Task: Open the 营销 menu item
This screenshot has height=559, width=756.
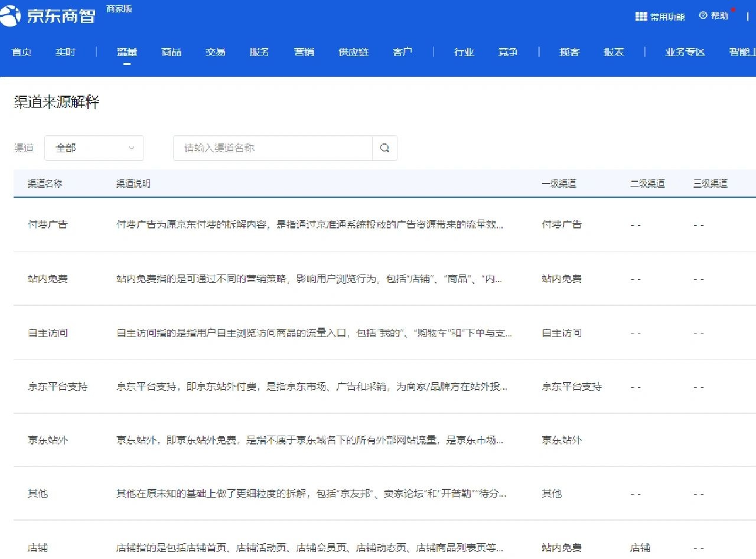Action: [304, 52]
